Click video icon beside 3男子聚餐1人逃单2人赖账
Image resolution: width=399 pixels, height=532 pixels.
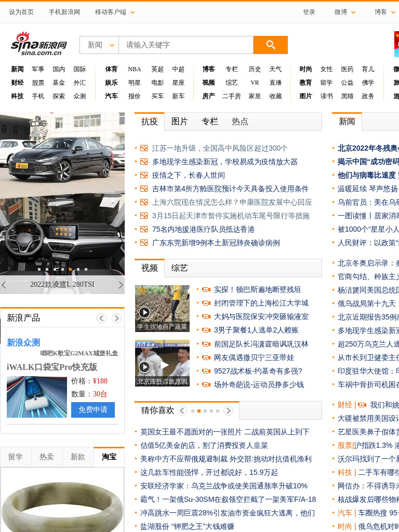[x=206, y=330]
